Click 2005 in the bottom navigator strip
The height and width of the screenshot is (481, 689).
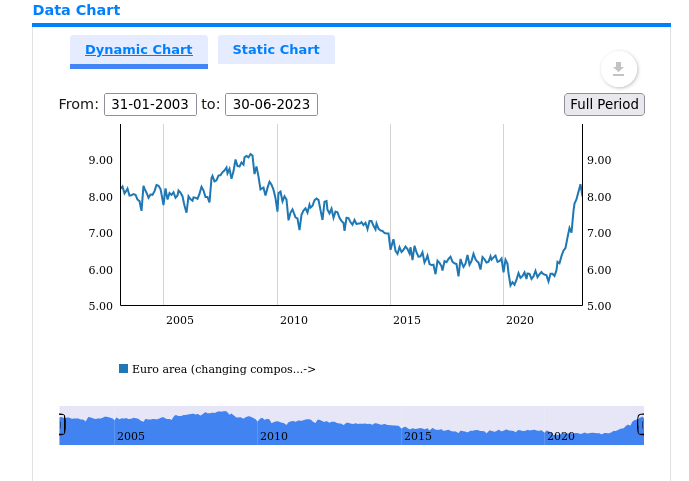131,436
